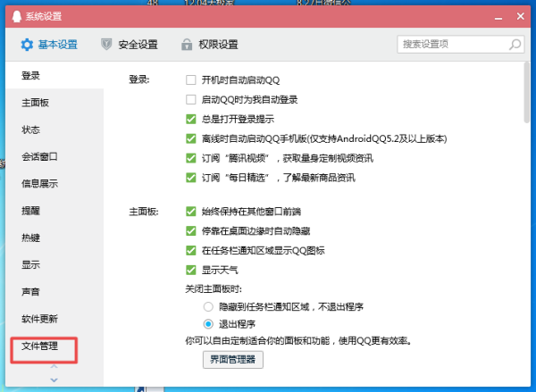Select 热键 in the sidebar

click(54, 238)
